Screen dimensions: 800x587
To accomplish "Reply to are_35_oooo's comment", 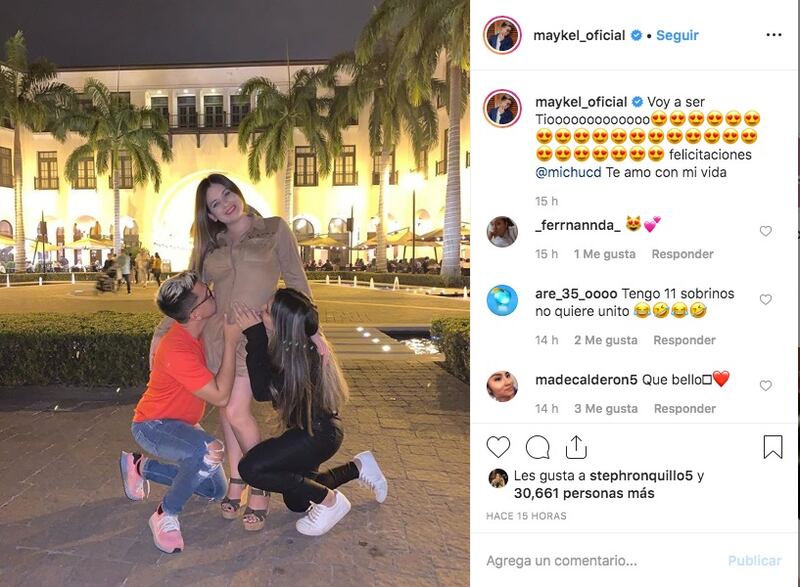I will (684, 340).
